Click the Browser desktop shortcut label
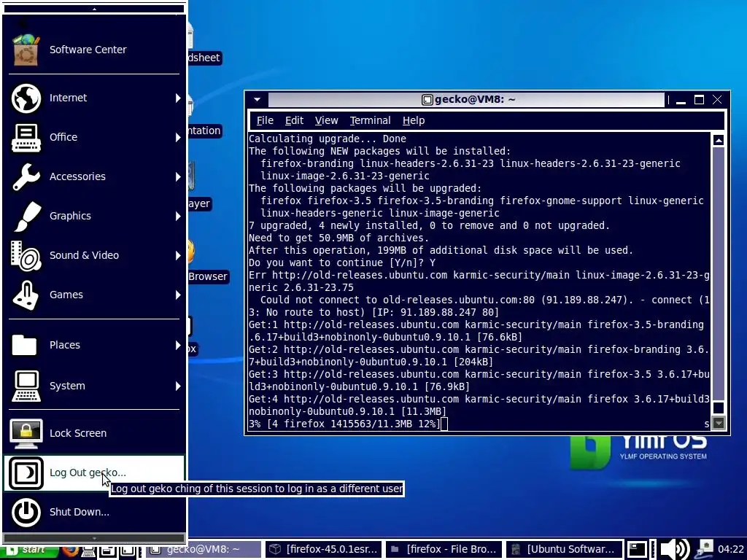747x560 pixels. click(x=208, y=276)
